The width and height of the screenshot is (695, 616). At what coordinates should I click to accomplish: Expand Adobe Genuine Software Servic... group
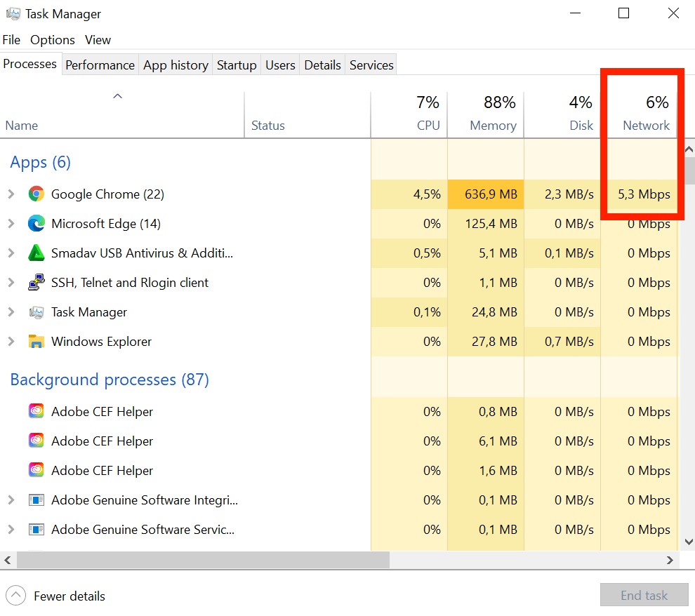pos(11,530)
